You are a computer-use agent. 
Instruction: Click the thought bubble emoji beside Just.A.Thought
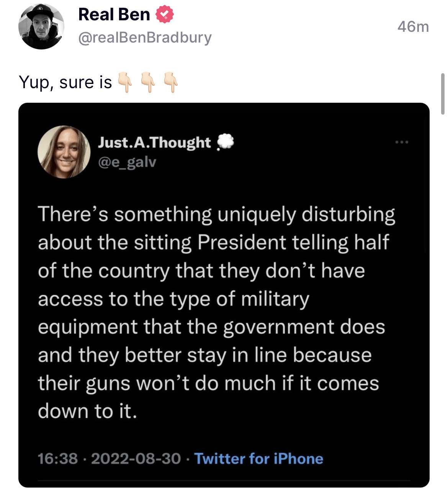225,142
